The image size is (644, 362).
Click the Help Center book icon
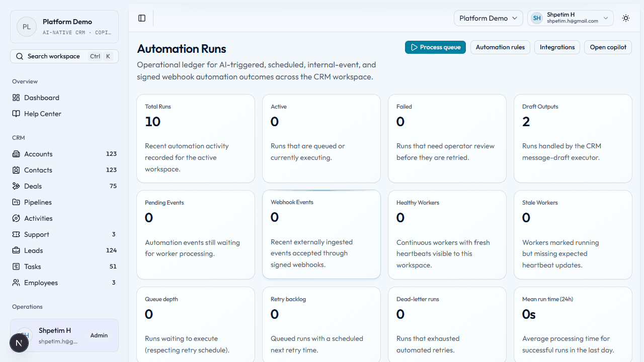(x=17, y=114)
